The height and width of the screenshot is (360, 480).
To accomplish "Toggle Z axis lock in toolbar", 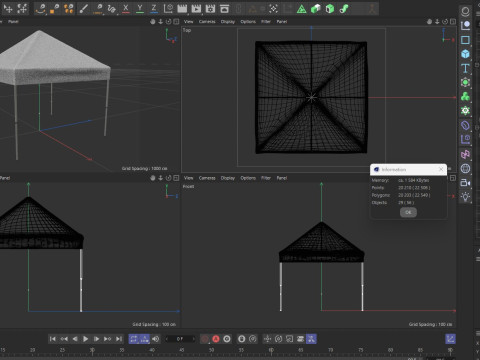I will 154,9.
